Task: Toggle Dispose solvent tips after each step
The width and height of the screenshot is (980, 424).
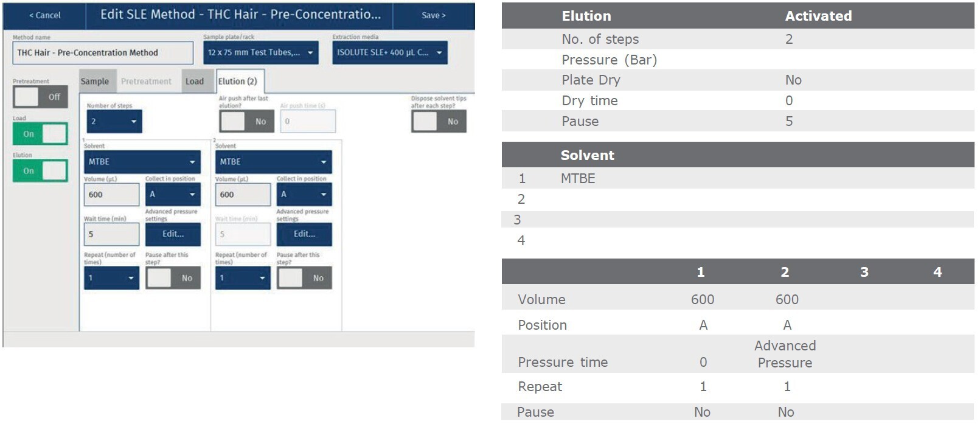Action: pyautogui.click(x=439, y=122)
